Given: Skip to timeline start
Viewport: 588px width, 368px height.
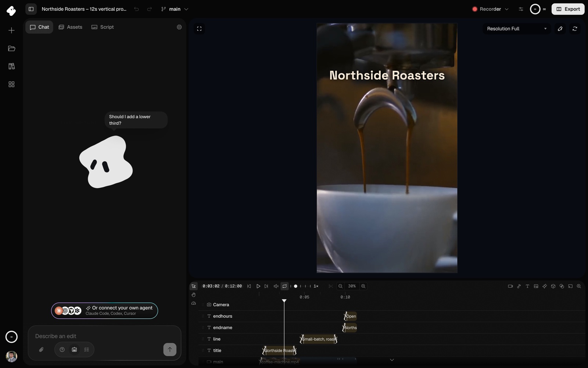Looking at the screenshot, I should [249, 286].
